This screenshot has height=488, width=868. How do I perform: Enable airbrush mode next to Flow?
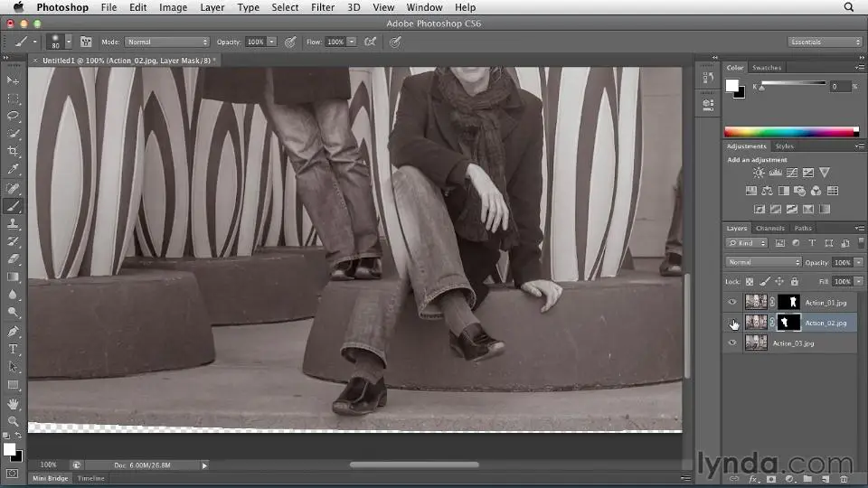click(x=370, y=42)
